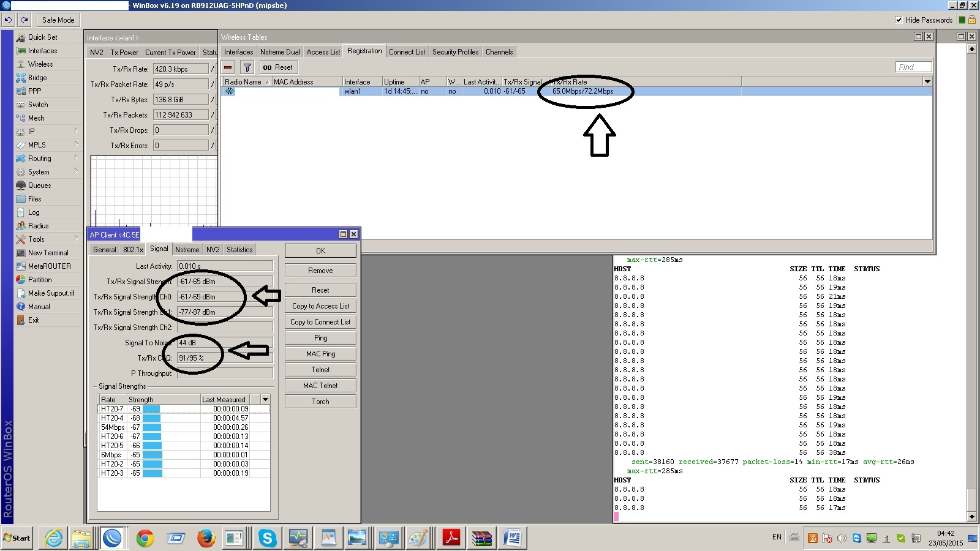Image resolution: width=980 pixels, height=551 pixels.
Task: Open the Queues menu in sidebar
Action: [40, 186]
